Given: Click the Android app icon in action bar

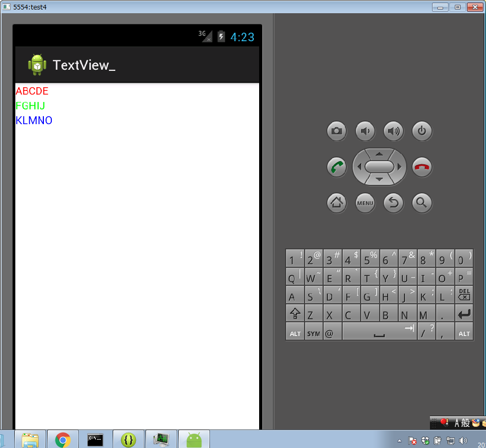Looking at the screenshot, I should 37,65.
